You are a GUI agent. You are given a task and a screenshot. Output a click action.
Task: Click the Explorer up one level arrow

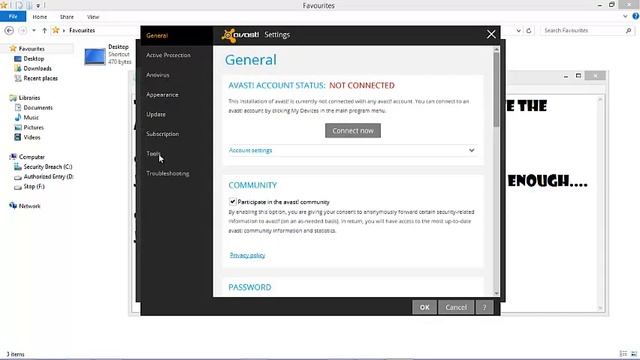coord(44,30)
